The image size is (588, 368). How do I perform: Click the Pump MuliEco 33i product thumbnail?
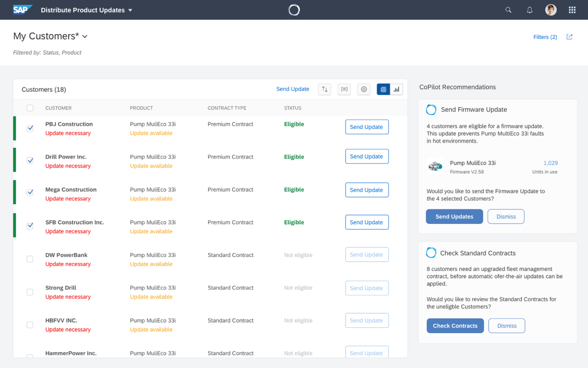tap(435, 166)
